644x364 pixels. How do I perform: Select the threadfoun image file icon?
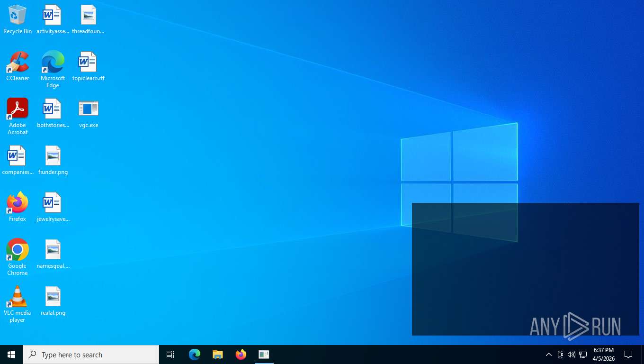point(88,20)
